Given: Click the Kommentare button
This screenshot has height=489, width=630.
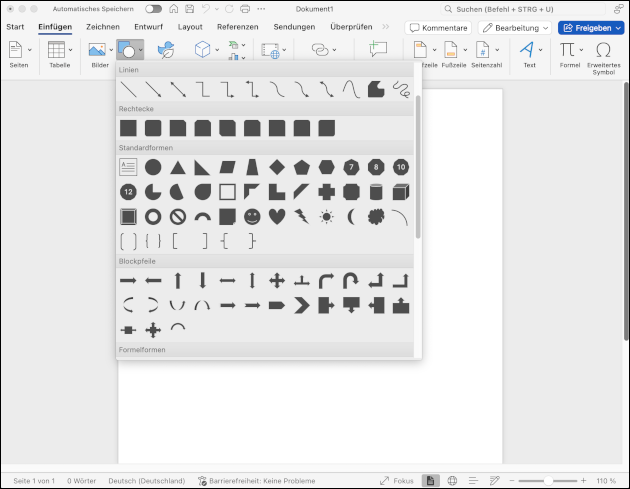Looking at the screenshot, I should [438, 28].
